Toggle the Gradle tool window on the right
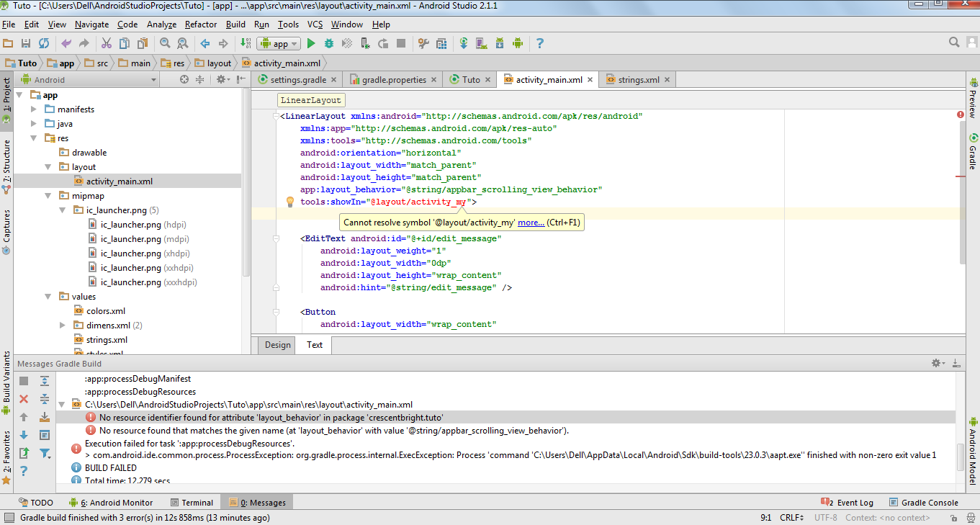 coord(973,151)
